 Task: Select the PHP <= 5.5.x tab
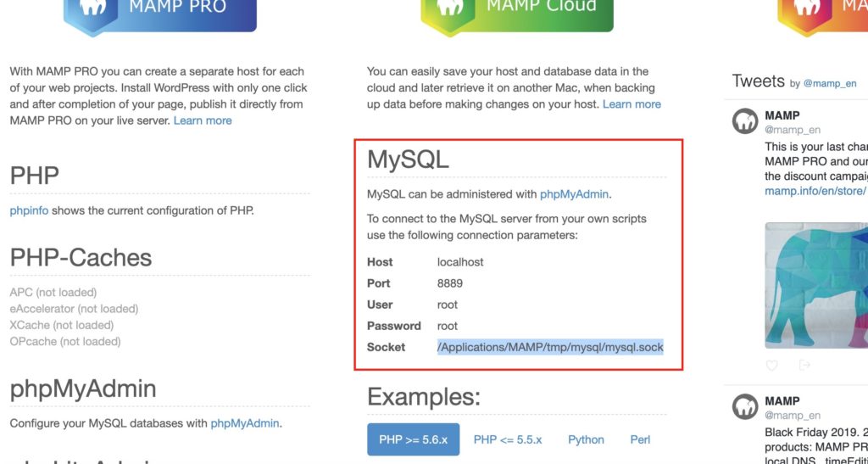(x=508, y=439)
